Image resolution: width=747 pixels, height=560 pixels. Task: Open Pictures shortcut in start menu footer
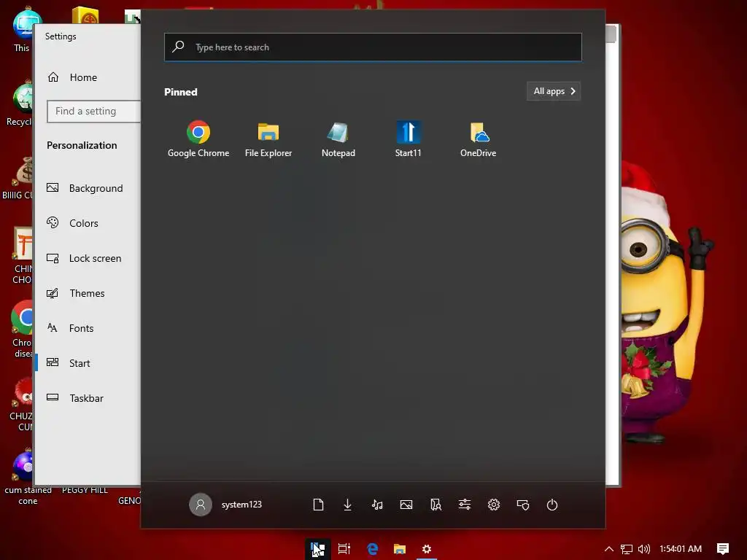(x=406, y=505)
